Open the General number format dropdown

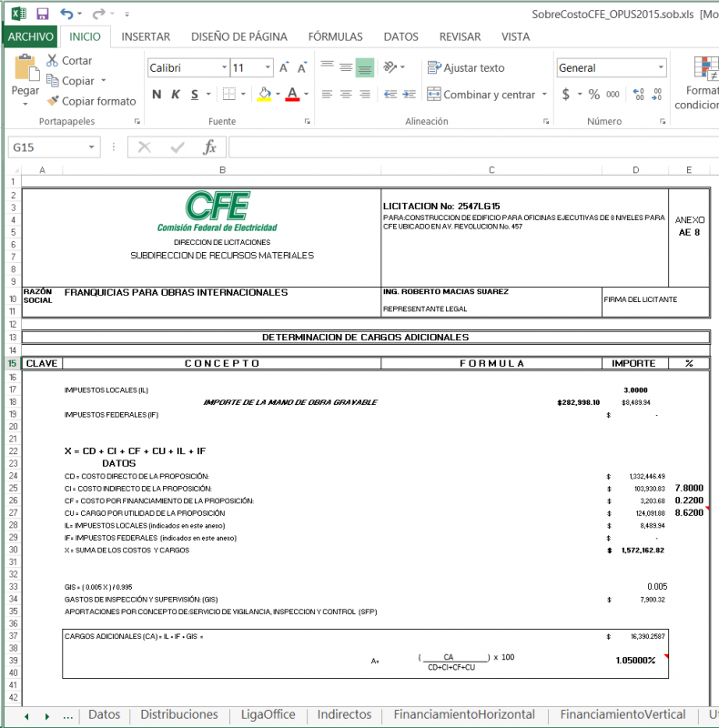tap(661, 68)
